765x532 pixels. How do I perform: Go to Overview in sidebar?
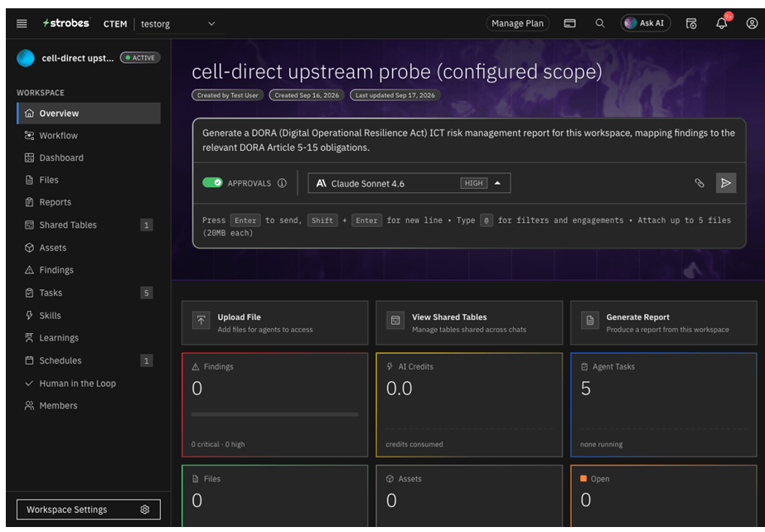(89, 114)
